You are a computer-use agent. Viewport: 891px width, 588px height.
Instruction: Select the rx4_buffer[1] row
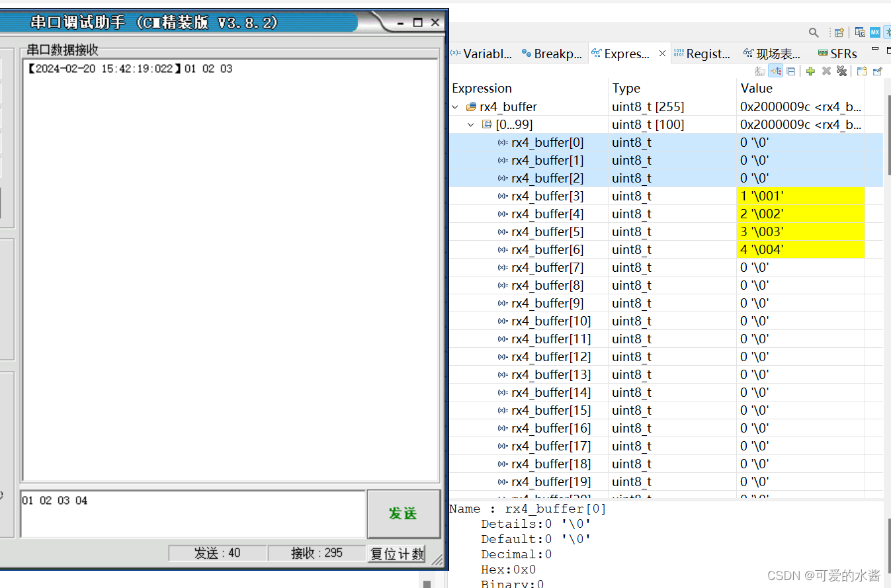click(x=666, y=161)
